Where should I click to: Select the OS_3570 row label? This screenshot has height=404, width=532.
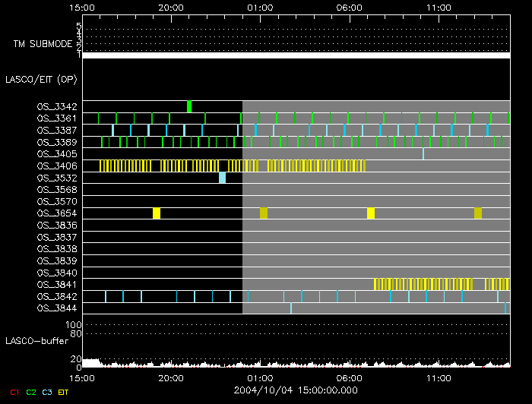[x=56, y=201]
